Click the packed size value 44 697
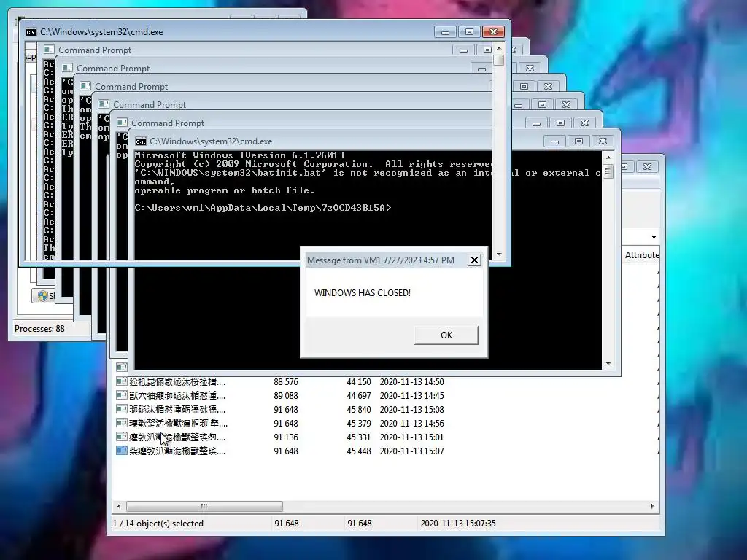 [x=359, y=396]
